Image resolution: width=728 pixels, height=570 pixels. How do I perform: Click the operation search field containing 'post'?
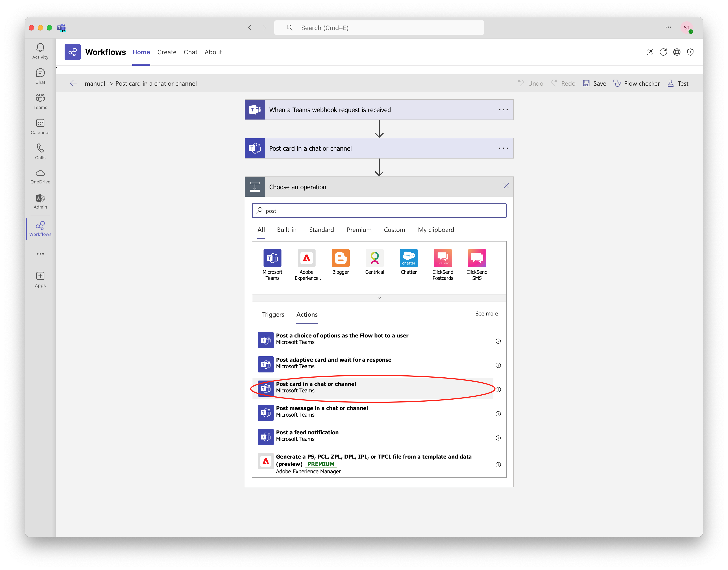click(379, 211)
